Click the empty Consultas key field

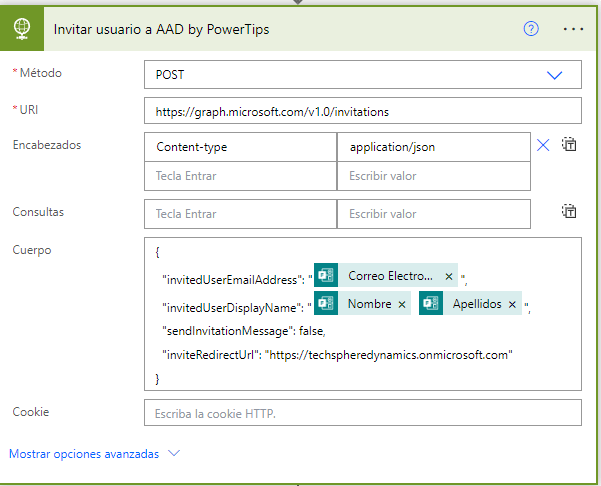coord(240,214)
